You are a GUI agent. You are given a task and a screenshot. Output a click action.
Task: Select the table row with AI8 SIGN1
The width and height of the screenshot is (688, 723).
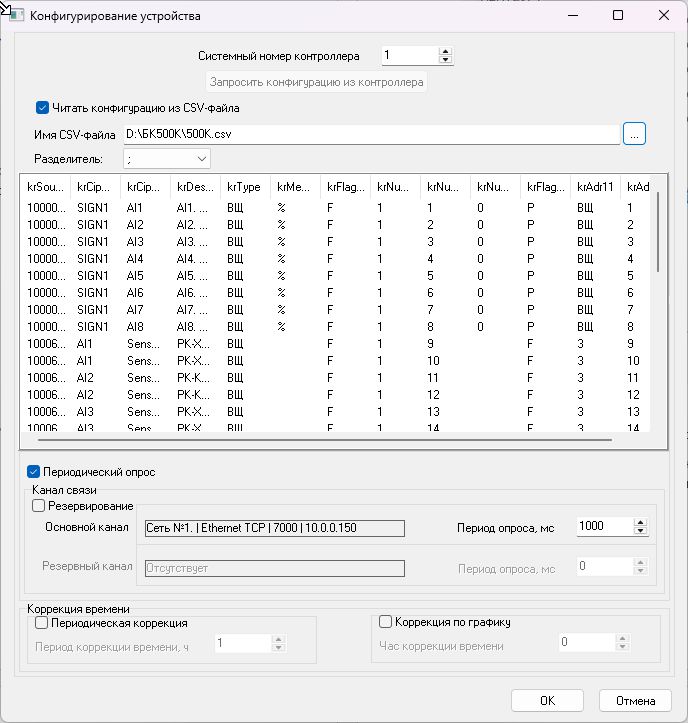click(x=335, y=326)
